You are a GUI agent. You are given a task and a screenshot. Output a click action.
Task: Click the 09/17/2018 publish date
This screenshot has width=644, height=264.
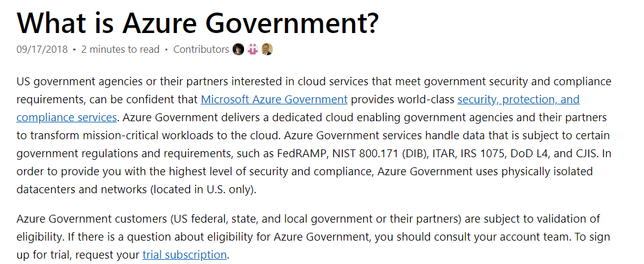click(x=42, y=49)
